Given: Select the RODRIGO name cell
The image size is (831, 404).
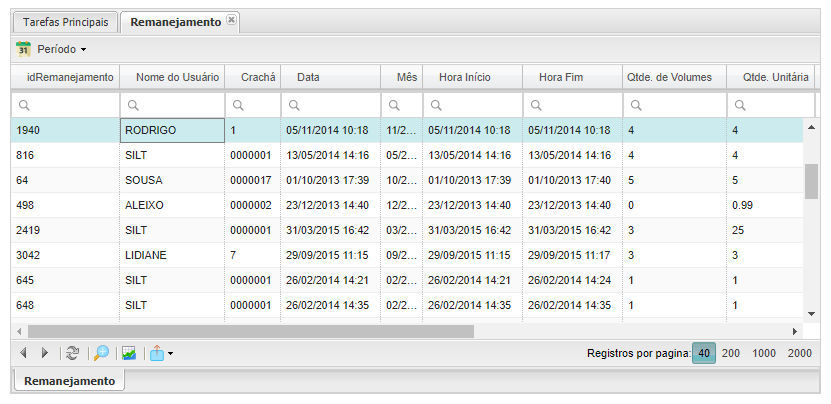Looking at the screenshot, I should point(172,130).
